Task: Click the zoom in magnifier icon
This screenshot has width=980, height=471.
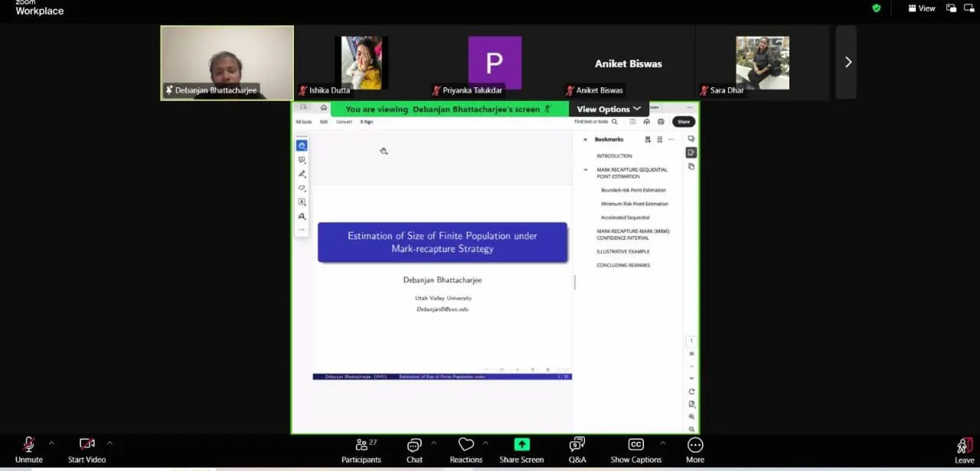Action: [691, 417]
